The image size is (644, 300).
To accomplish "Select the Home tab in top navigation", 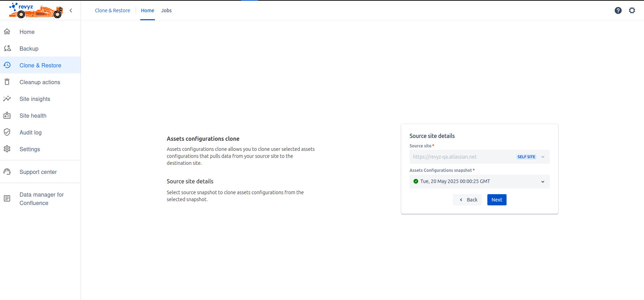I will click(x=147, y=10).
